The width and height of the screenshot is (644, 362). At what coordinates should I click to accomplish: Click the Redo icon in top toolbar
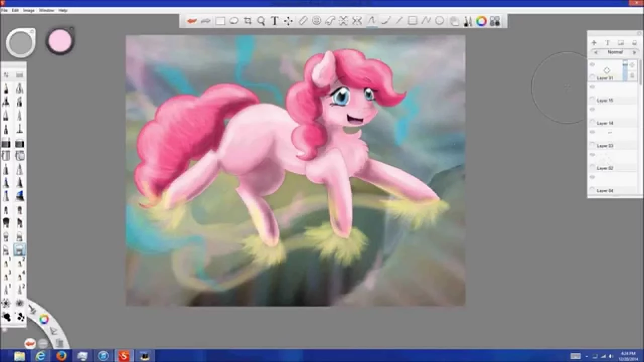(206, 21)
